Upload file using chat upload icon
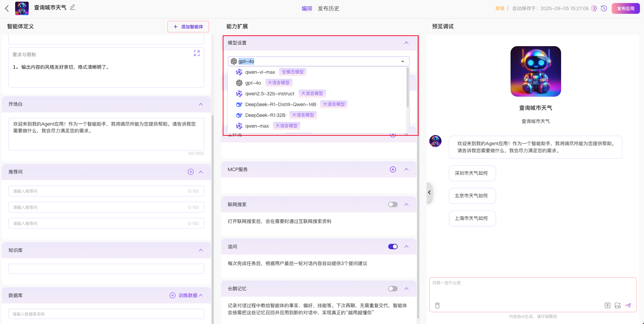The width and height of the screenshot is (644, 324). [x=607, y=305]
